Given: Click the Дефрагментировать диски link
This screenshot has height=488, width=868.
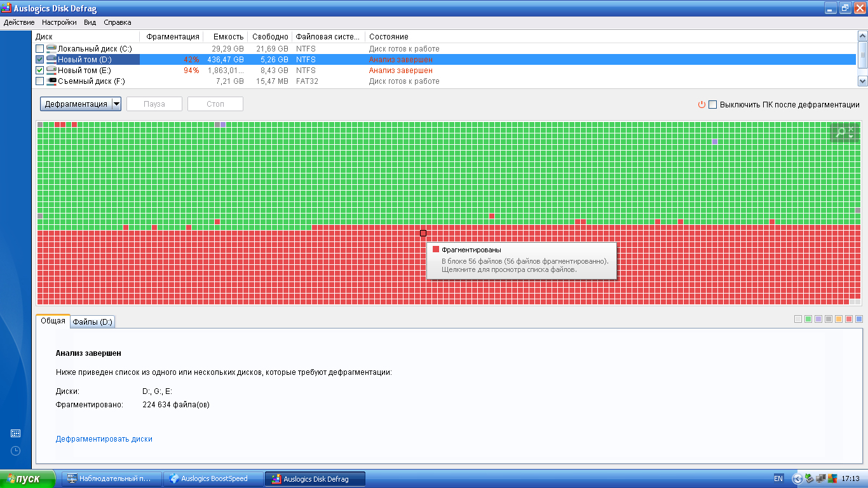Looking at the screenshot, I should click(x=104, y=439).
